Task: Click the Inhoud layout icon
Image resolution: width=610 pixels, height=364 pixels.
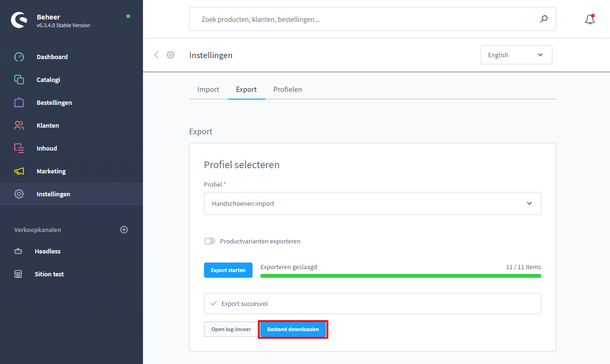Action: (19, 148)
